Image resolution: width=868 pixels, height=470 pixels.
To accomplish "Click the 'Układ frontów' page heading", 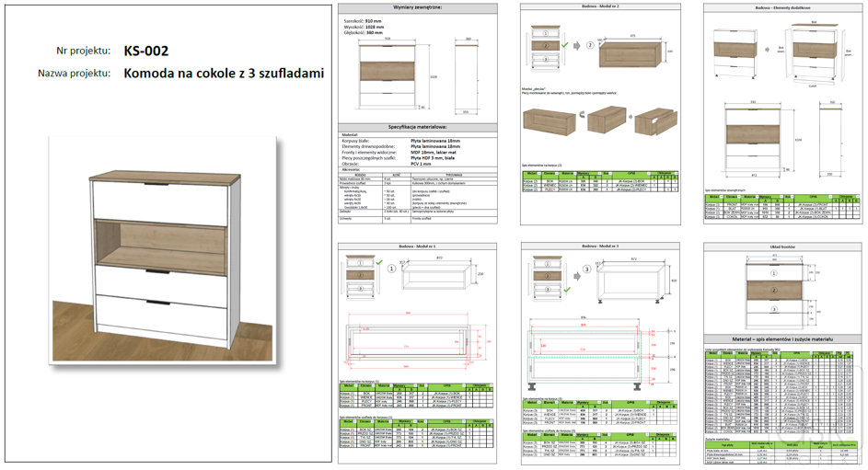I will tap(784, 247).
